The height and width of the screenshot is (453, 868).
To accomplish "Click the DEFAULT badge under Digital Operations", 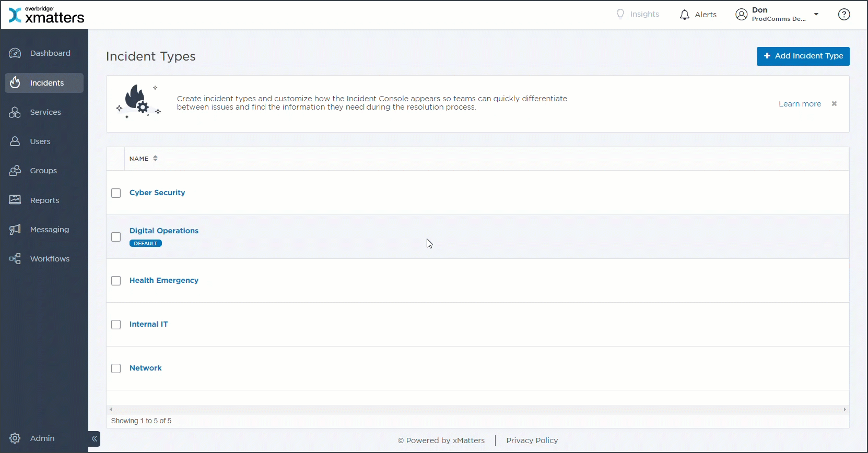I will [146, 243].
